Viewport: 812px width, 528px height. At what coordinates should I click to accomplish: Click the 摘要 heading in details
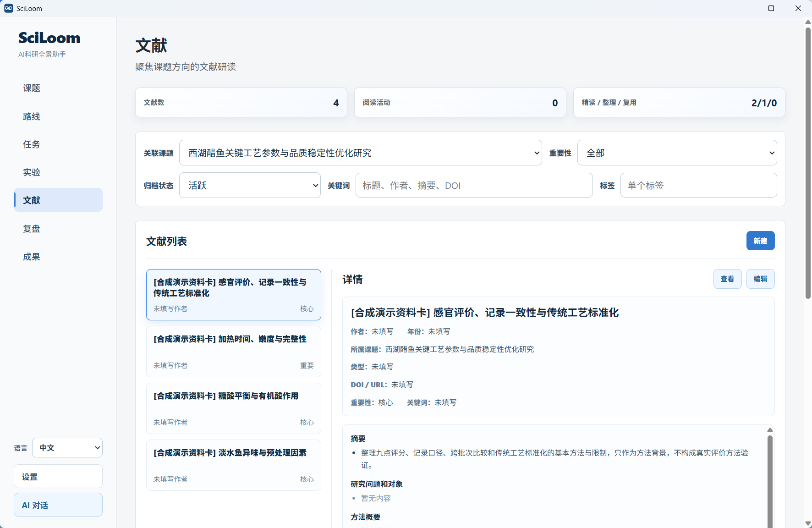(358, 439)
